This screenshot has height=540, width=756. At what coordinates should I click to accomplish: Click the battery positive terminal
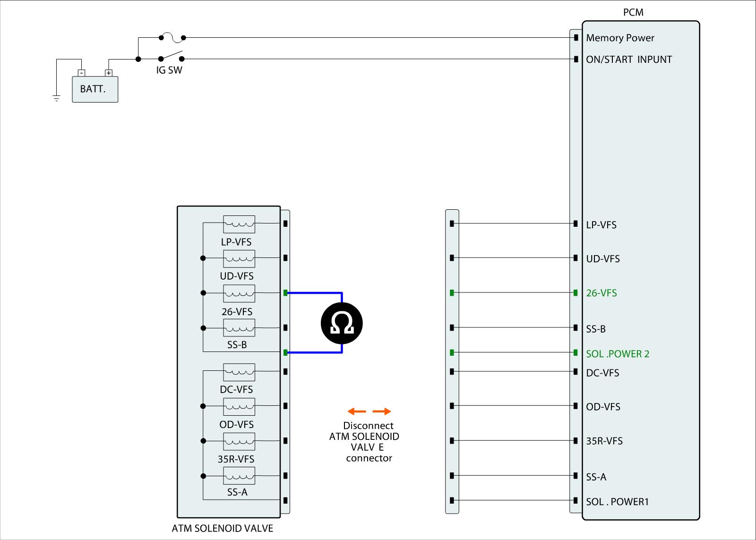pyautogui.click(x=109, y=73)
